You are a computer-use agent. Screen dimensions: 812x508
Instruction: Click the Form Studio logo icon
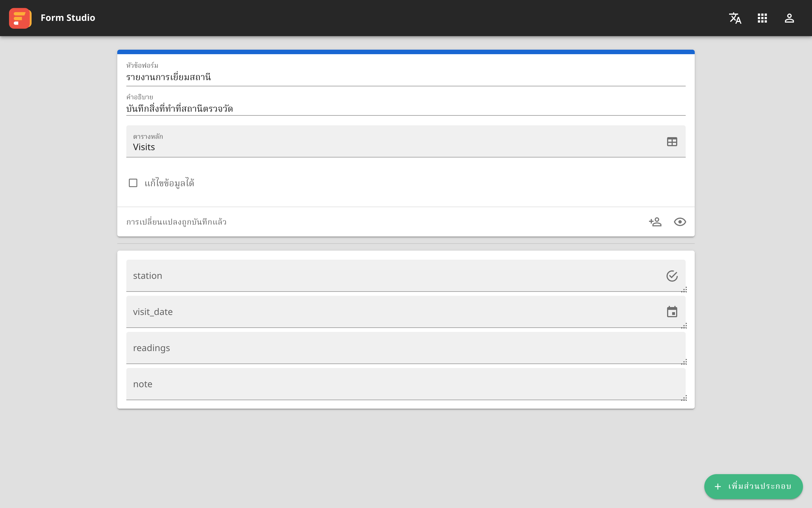pos(20,18)
